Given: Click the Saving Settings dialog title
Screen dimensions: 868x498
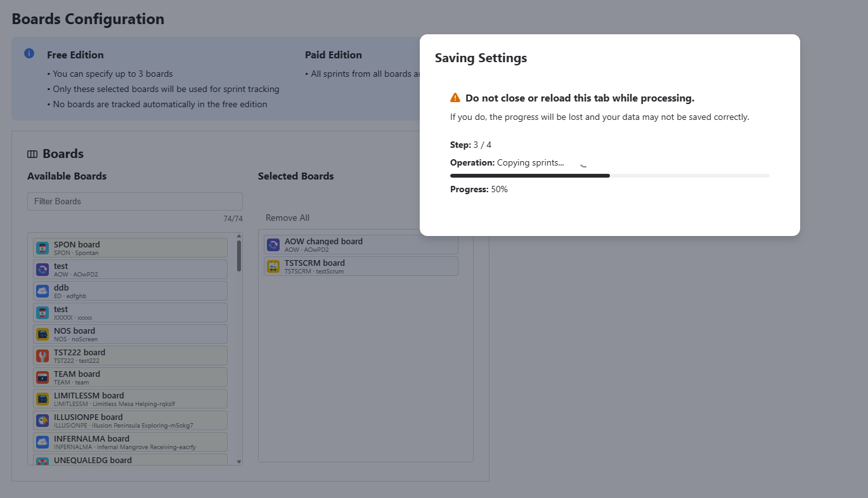Looking at the screenshot, I should pos(481,58).
